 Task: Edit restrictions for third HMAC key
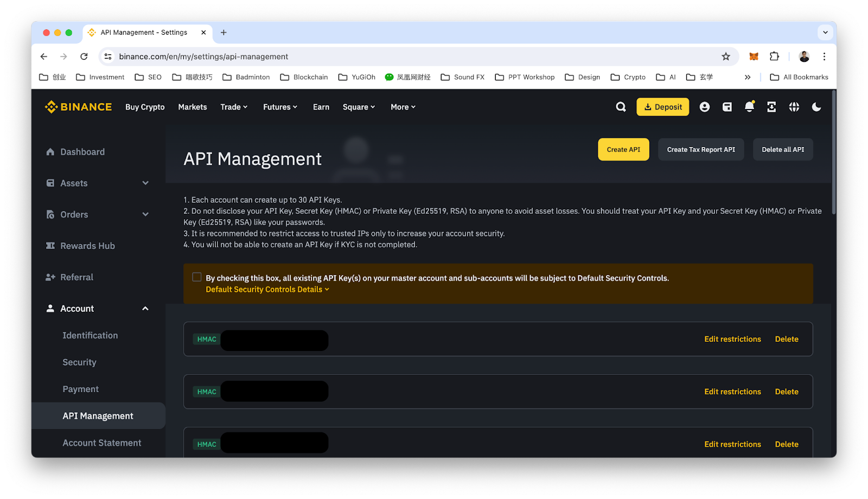[732, 444]
